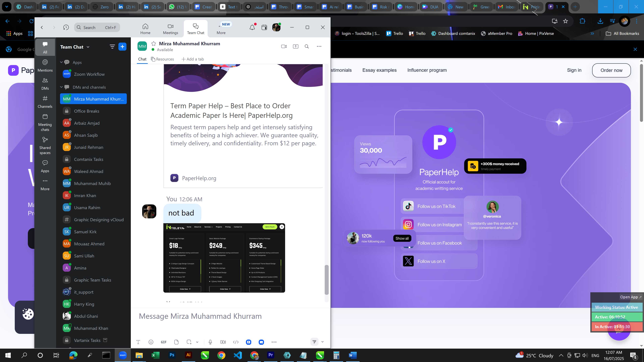Click the Zoom search box
This screenshot has width=644, height=362.
click(97, 27)
